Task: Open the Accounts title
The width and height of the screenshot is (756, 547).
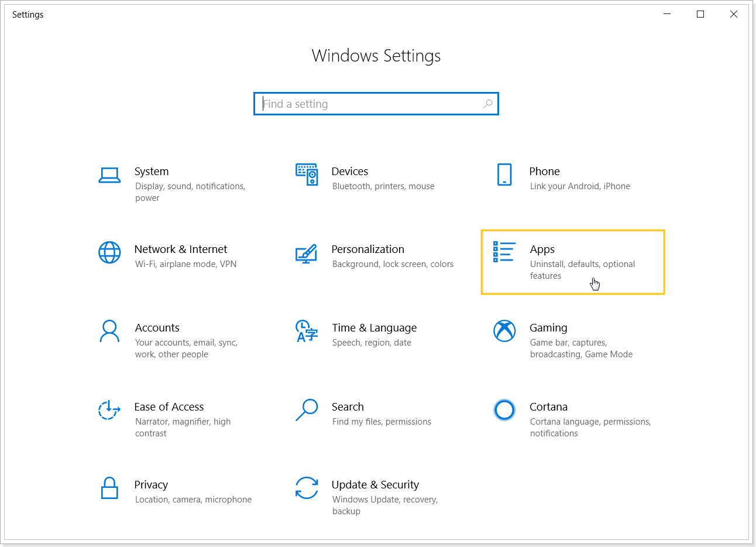Action: pos(157,327)
